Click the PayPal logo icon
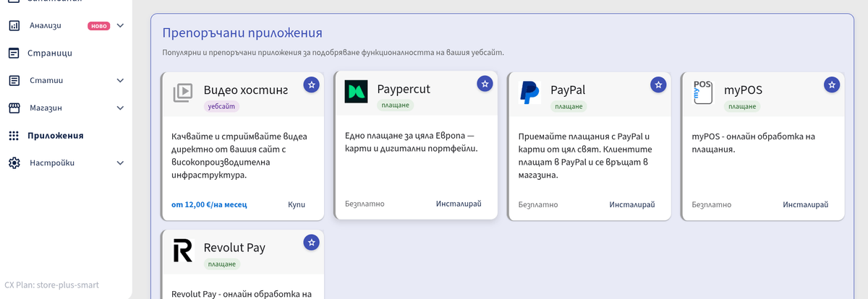The height and width of the screenshot is (299, 868). tap(529, 92)
